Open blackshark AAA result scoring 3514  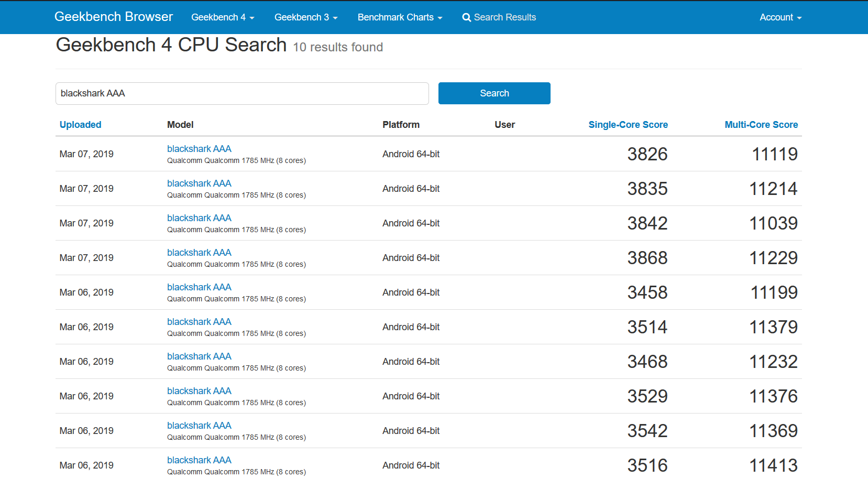(x=199, y=322)
